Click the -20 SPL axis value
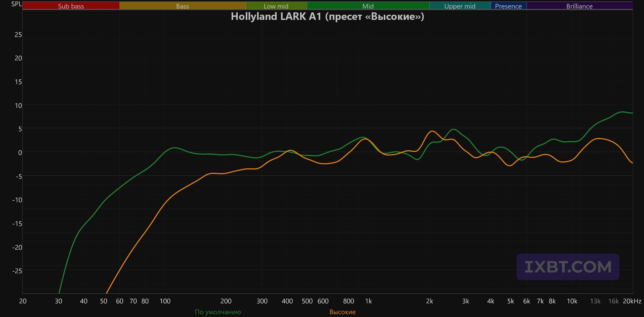Image resolution: width=644 pixels, height=317 pixels. coord(17,247)
